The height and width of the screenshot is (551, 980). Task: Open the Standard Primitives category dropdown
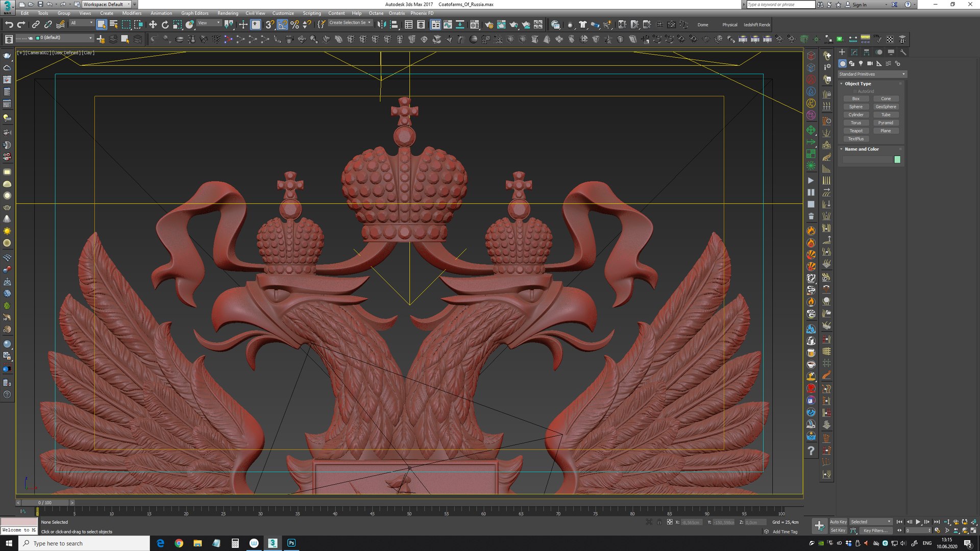[872, 74]
